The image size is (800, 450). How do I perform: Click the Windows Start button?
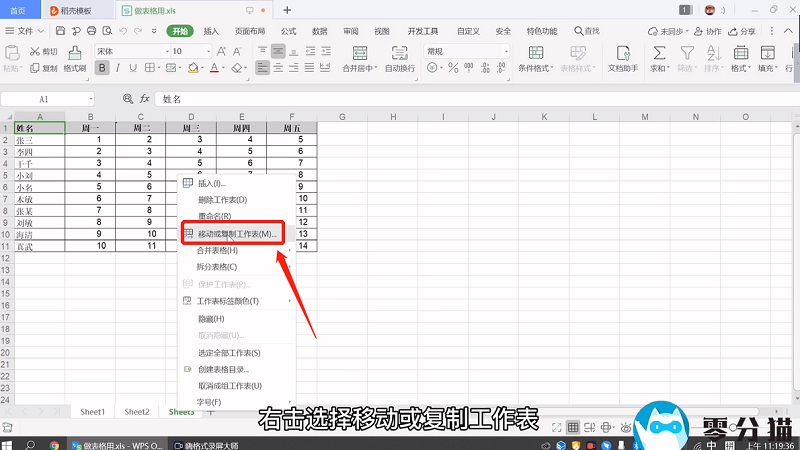point(9,442)
